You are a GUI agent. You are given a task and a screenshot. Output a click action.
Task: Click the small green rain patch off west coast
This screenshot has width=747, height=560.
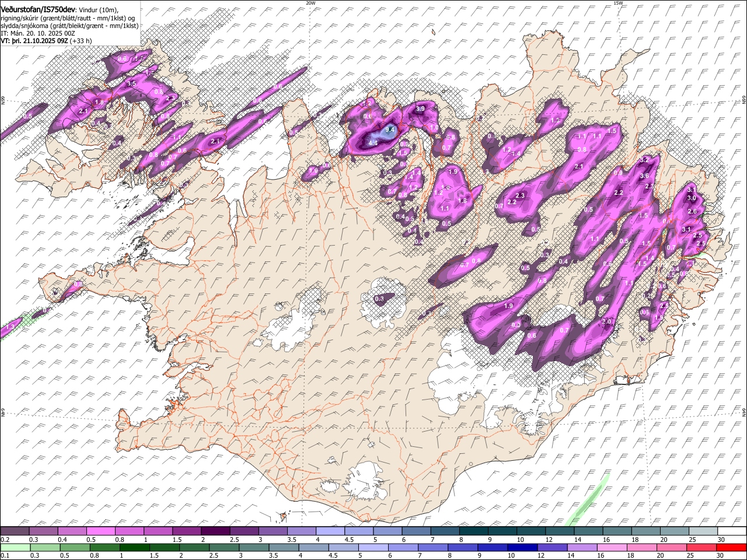[26, 320]
